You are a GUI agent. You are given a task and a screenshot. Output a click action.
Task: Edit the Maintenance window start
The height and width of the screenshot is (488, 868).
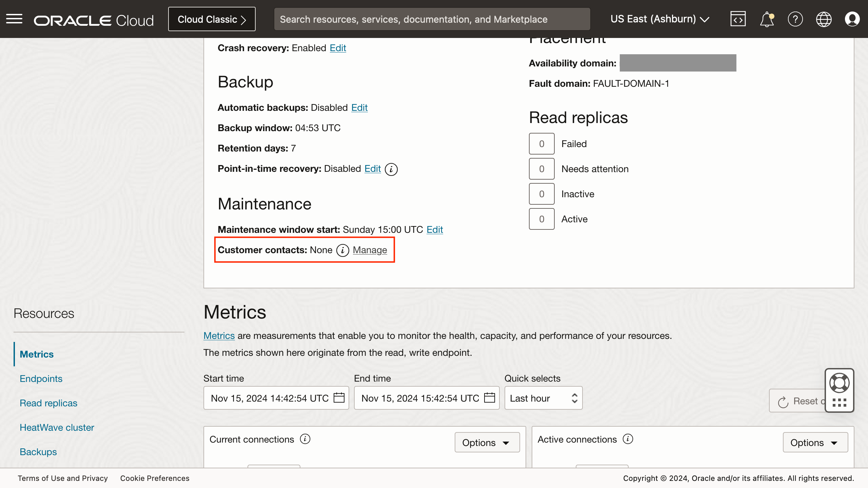tap(434, 230)
